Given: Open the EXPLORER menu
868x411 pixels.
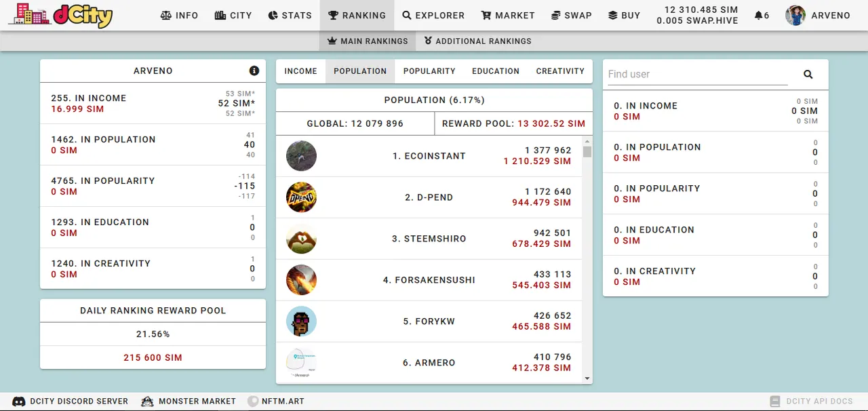Looking at the screenshot, I should (433, 15).
